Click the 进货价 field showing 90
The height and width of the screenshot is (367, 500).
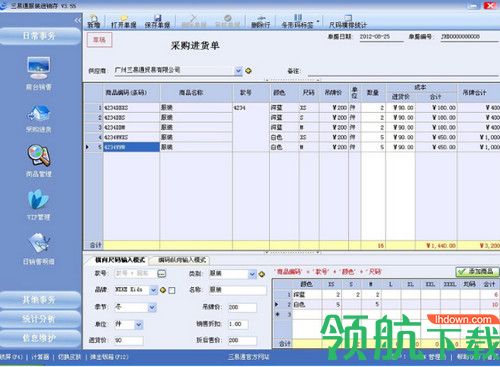[129, 340]
